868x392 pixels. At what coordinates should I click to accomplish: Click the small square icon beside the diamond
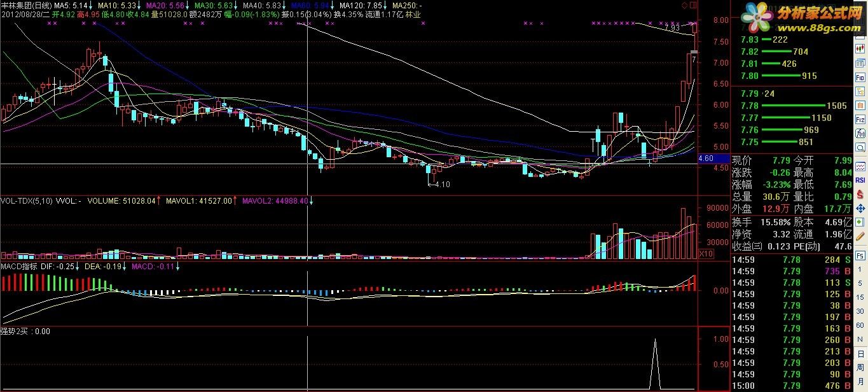tap(692, 4)
